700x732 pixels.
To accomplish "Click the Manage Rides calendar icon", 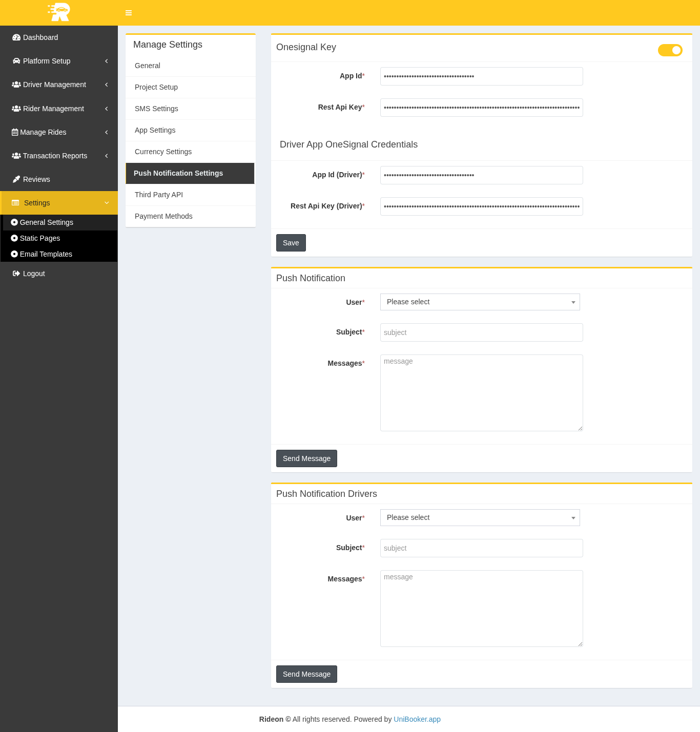I will [15, 132].
